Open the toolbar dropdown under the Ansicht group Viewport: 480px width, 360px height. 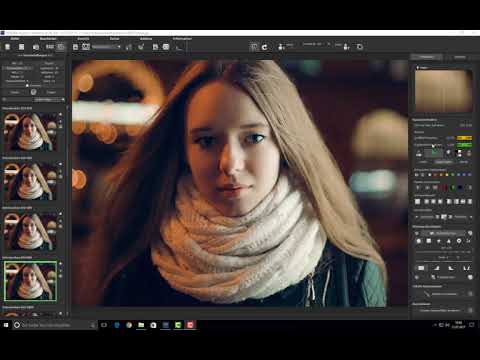click(106, 47)
